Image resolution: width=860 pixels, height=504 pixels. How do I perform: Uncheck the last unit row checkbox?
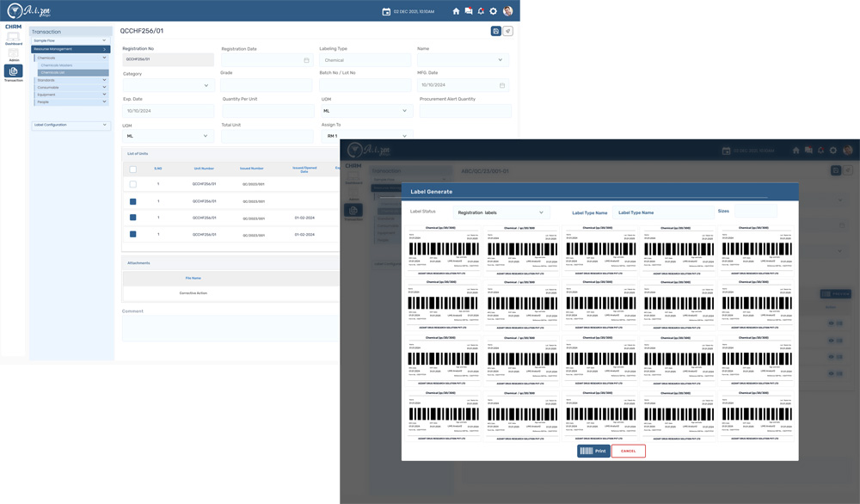tap(132, 234)
